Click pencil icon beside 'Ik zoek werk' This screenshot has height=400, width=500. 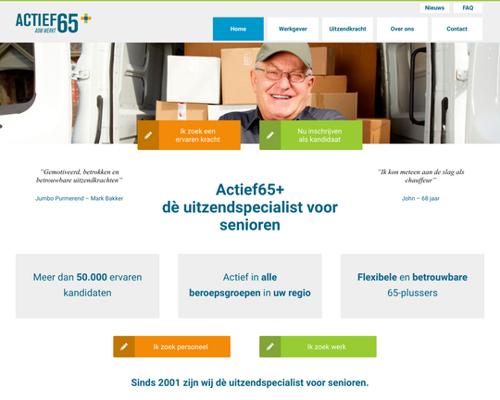click(x=270, y=347)
